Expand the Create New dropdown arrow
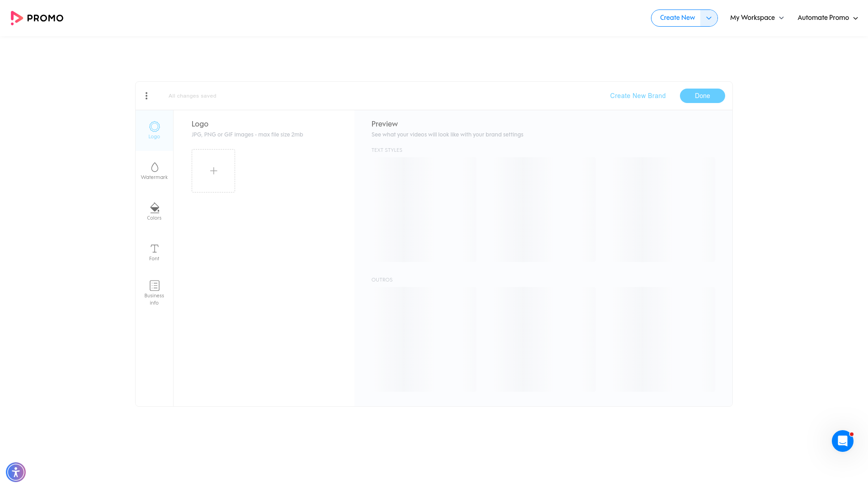This screenshot has height=488, width=868. [x=709, y=18]
